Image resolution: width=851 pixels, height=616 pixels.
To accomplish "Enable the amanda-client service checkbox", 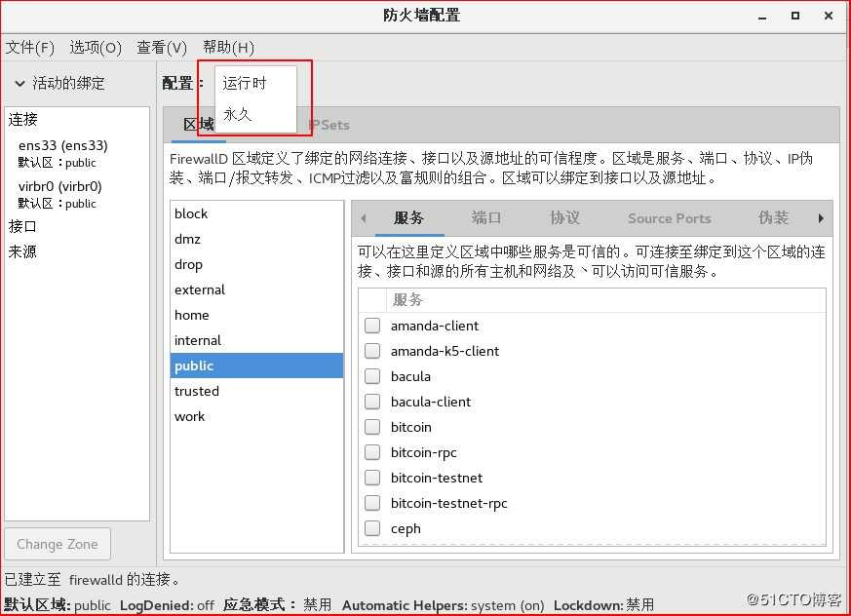I will pos(372,326).
